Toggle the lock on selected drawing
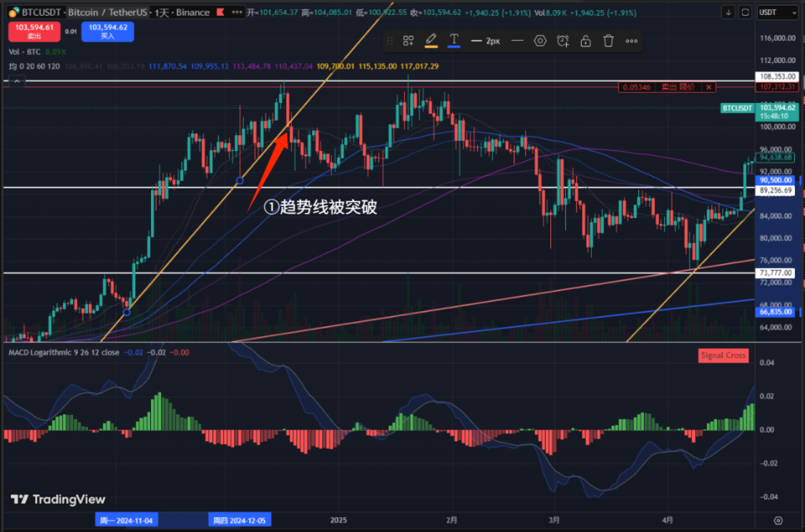The image size is (805, 532). [x=586, y=41]
